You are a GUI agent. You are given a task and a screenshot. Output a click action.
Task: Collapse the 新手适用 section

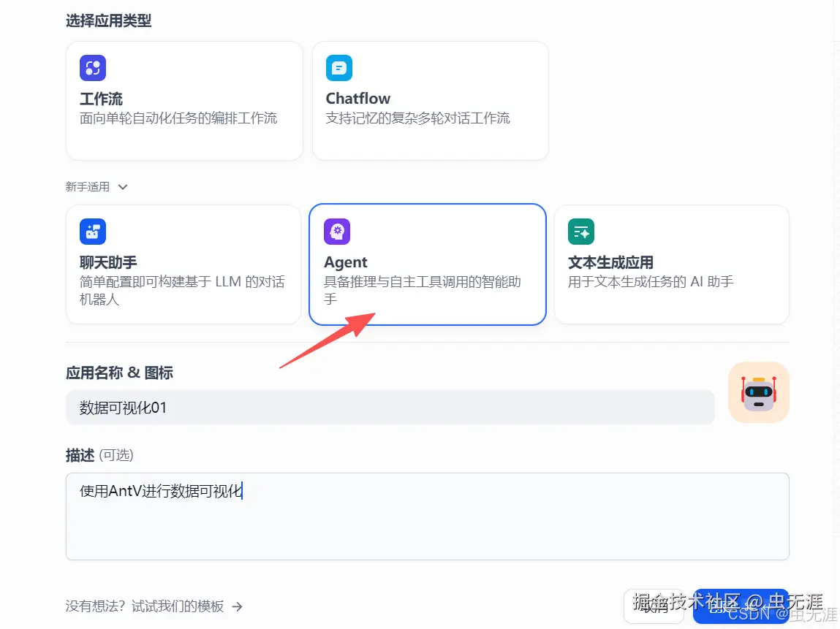(123, 186)
